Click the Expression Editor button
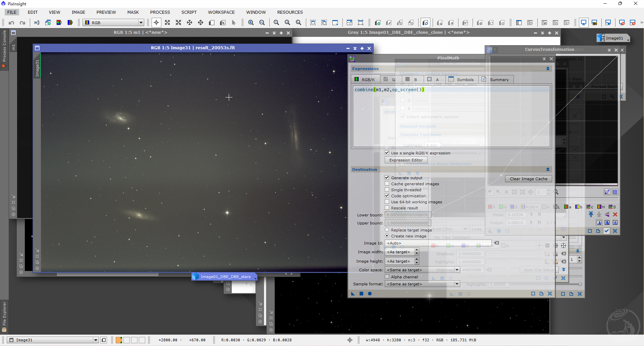 coord(406,160)
